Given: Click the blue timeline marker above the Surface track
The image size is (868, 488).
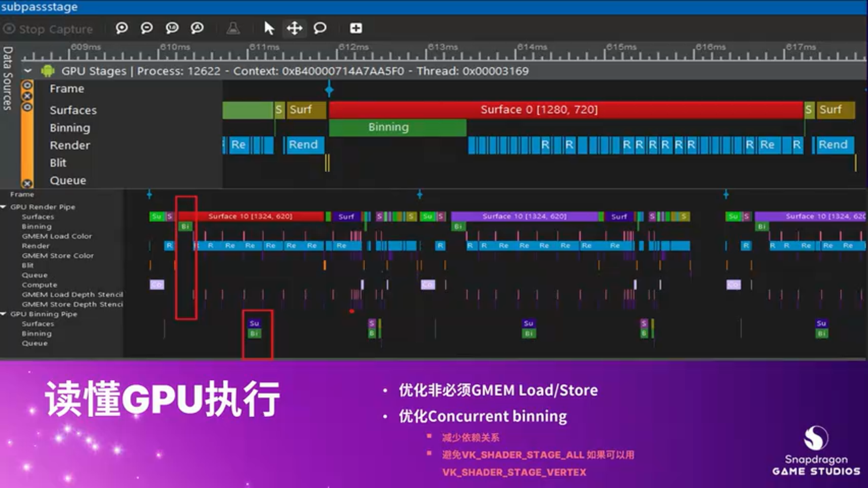Looking at the screenshot, I should pyautogui.click(x=330, y=89).
